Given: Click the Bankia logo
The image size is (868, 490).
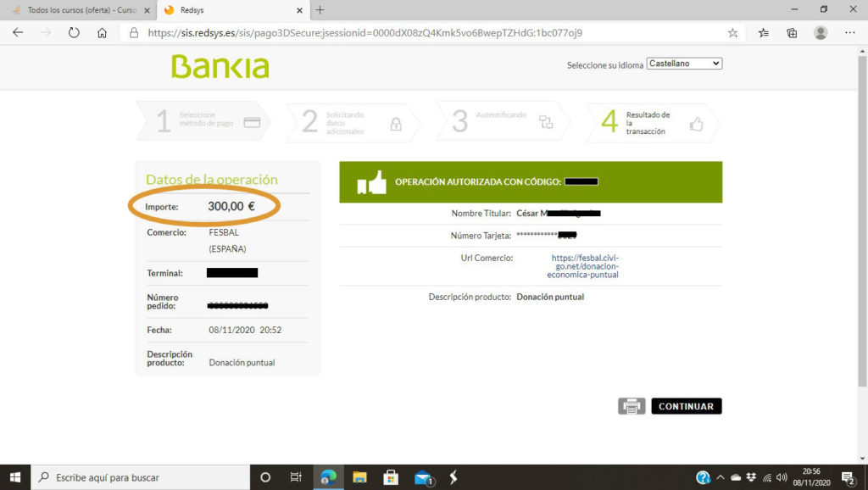Looking at the screenshot, I should [220, 66].
